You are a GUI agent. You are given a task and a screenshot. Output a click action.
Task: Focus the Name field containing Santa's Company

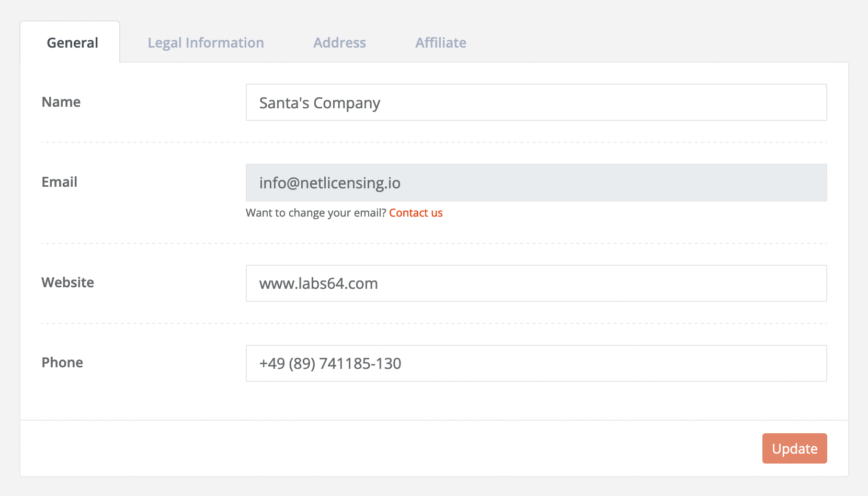pyautogui.click(x=536, y=103)
